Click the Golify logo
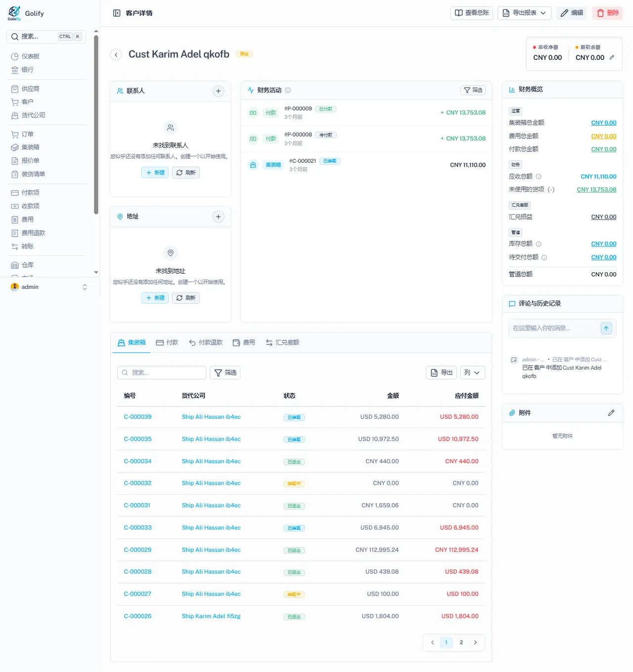The image size is (633, 672). tap(15, 13)
